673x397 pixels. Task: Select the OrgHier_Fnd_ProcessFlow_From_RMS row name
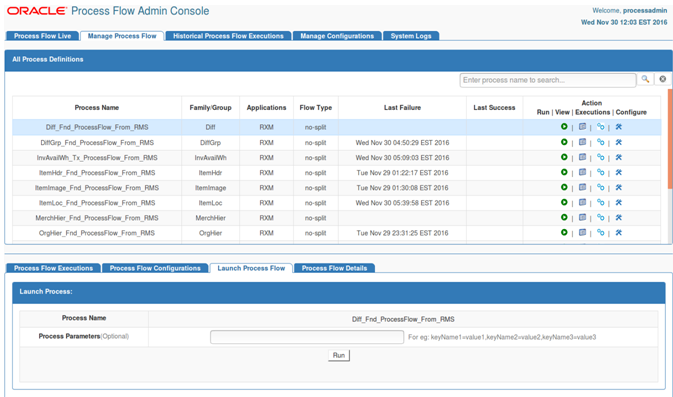[x=97, y=233]
